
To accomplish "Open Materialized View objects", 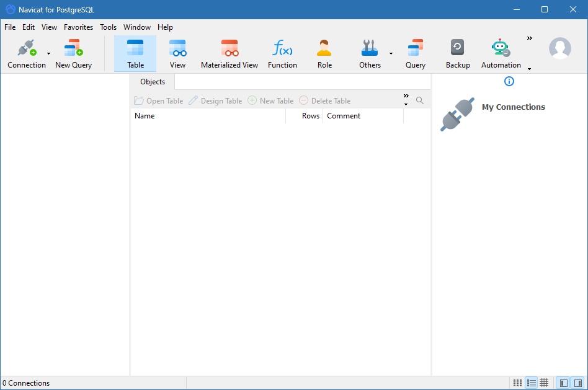I will (x=229, y=54).
